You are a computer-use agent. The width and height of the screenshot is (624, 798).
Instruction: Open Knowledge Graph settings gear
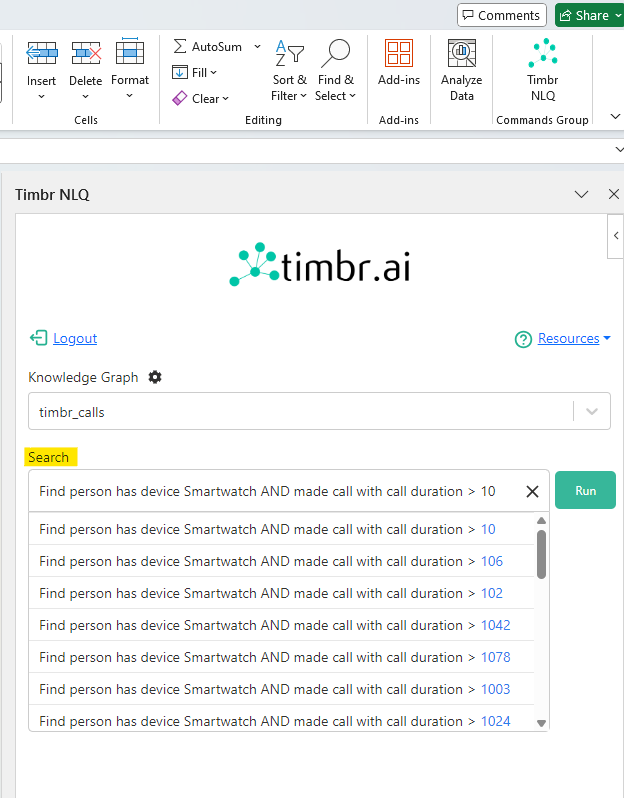pos(155,377)
